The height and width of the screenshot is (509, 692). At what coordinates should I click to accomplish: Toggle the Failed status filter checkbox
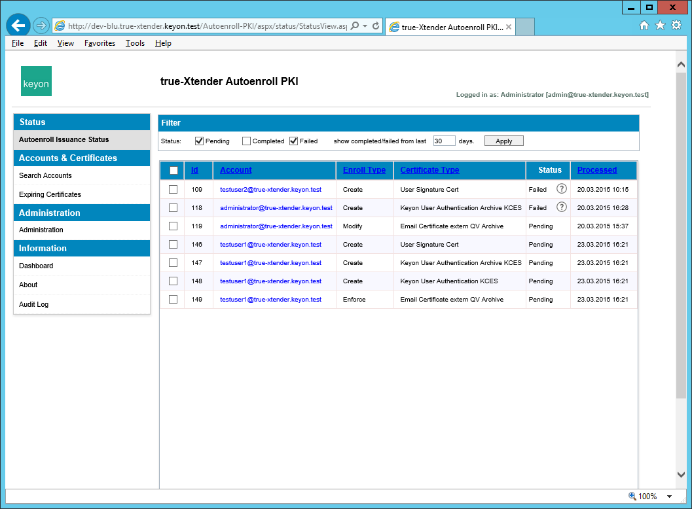point(293,141)
